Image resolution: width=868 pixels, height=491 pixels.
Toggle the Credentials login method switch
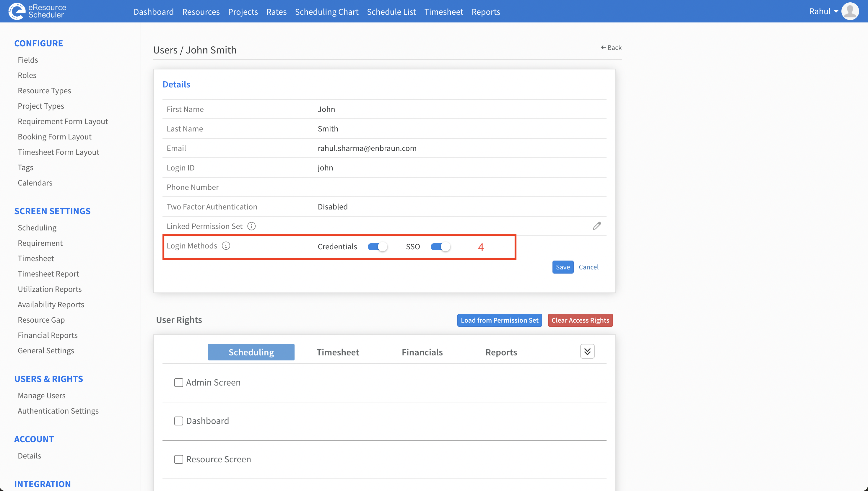pyautogui.click(x=377, y=247)
